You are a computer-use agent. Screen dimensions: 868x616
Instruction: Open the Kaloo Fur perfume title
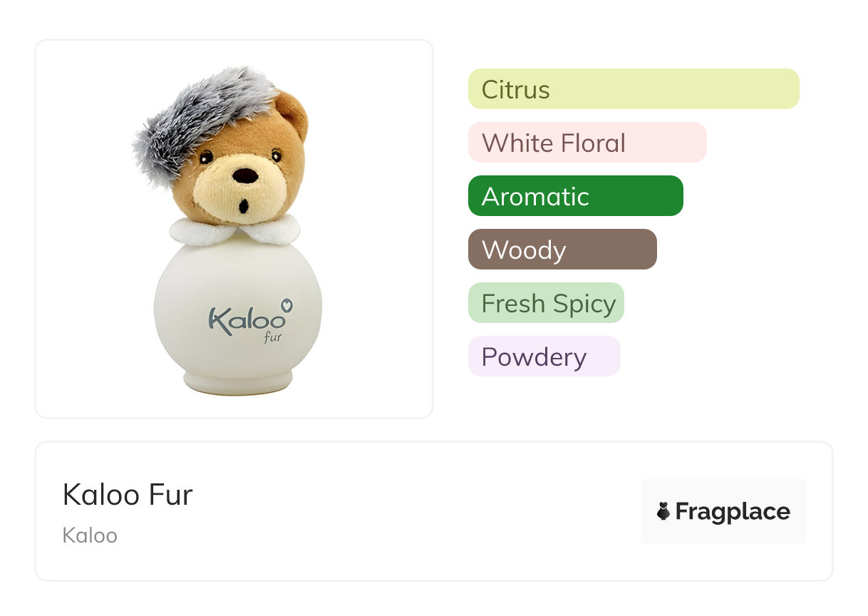pyautogui.click(x=128, y=494)
